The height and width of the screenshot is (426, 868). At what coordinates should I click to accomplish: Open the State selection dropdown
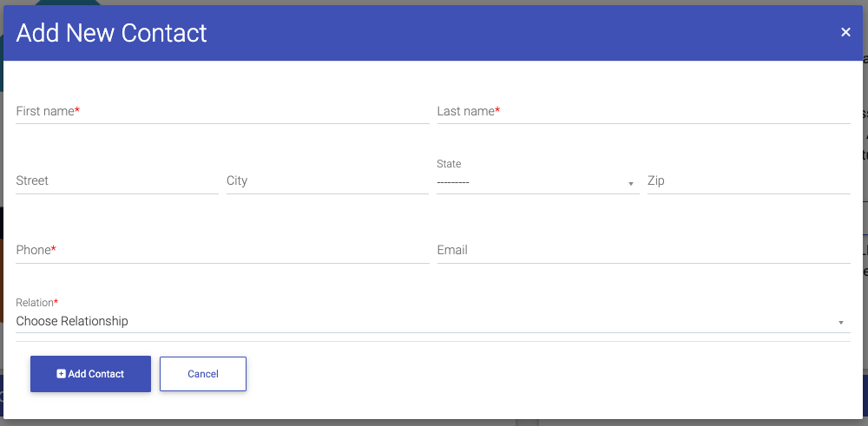coord(537,182)
